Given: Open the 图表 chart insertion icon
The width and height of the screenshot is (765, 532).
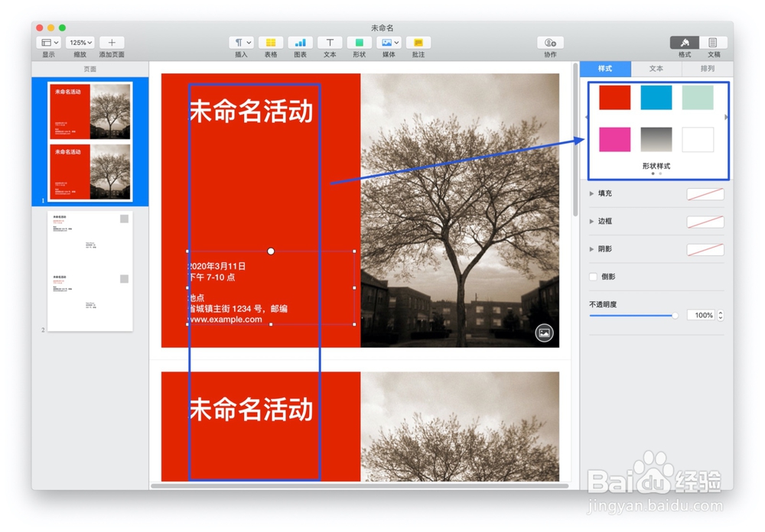Looking at the screenshot, I should (300, 43).
